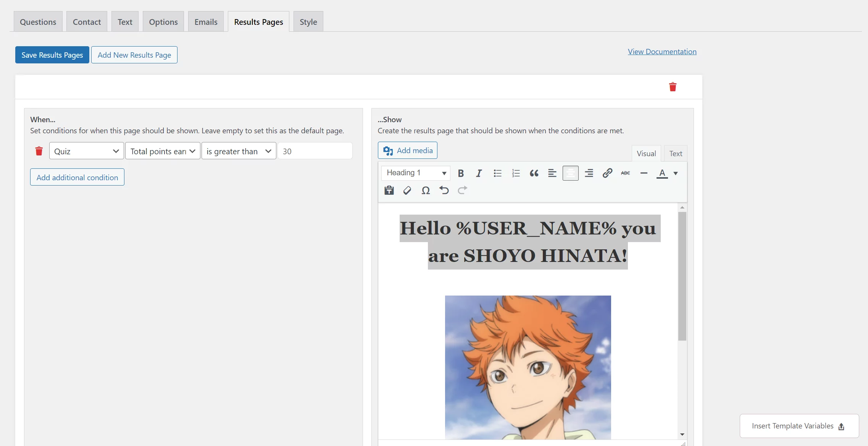This screenshot has height=446, width=868.
Task: Apply blockquote formatting
Action: (534, 173)
